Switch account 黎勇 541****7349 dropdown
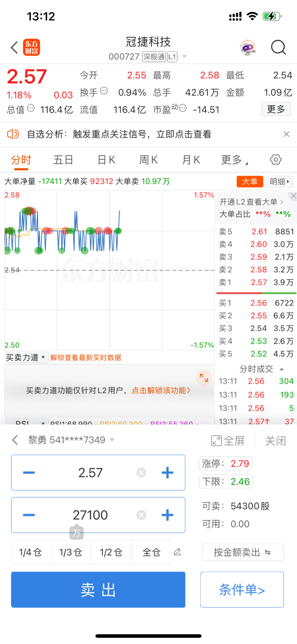This screenshot has height=644, width=297. tap(72, 440)
